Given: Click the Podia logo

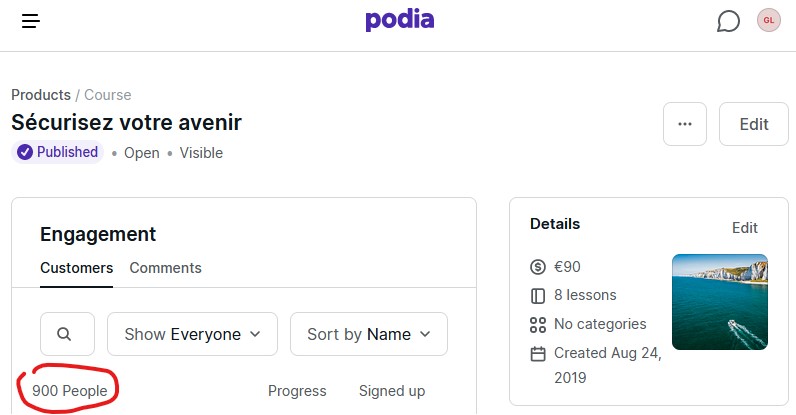Looking at the screenshot, I should click(399, 20).
